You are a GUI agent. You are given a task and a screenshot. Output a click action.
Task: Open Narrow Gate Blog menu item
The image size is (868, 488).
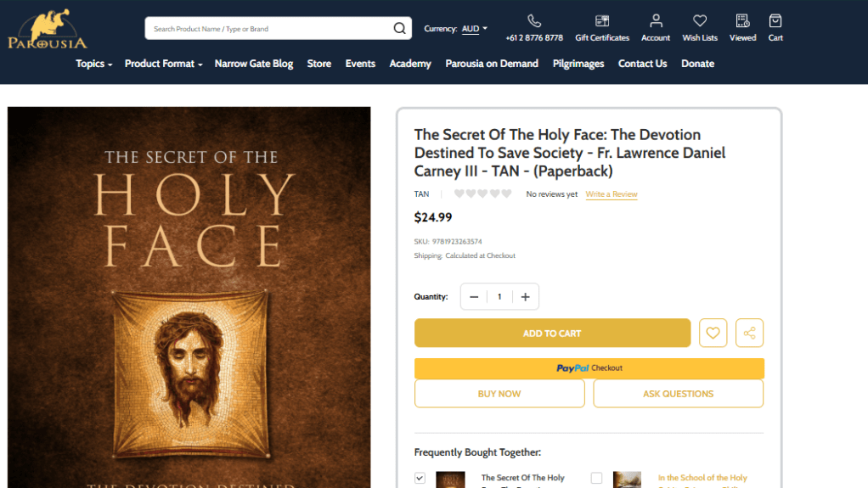coord(254,64)
